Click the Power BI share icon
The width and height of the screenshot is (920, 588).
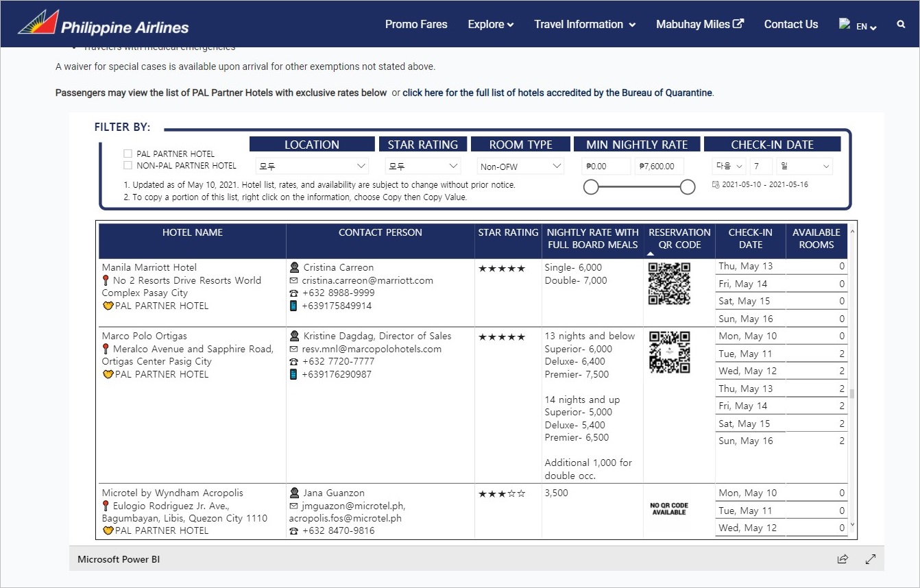pos(843,559)
